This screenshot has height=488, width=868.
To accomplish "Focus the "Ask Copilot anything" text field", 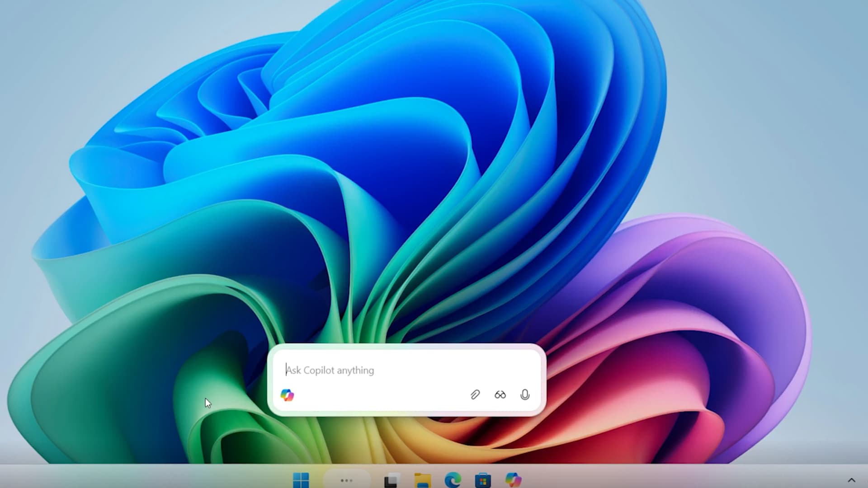I will tap(407, 370).
